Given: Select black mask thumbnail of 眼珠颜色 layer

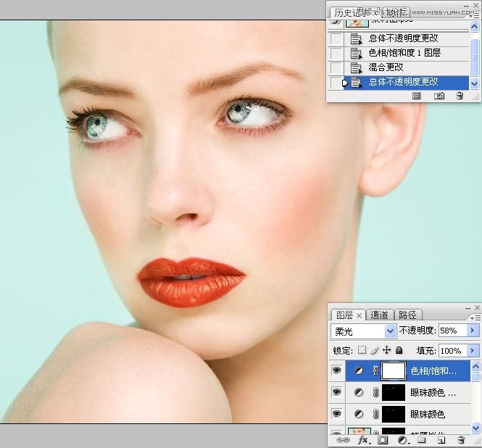Looking at the screenshot, I should (394, 414).
